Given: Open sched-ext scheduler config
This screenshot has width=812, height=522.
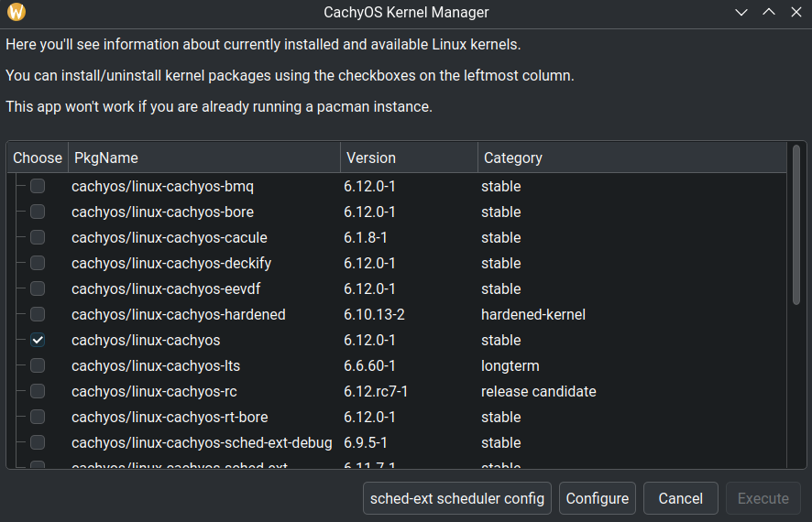Looking at the screenshot, I should (457, 499).
